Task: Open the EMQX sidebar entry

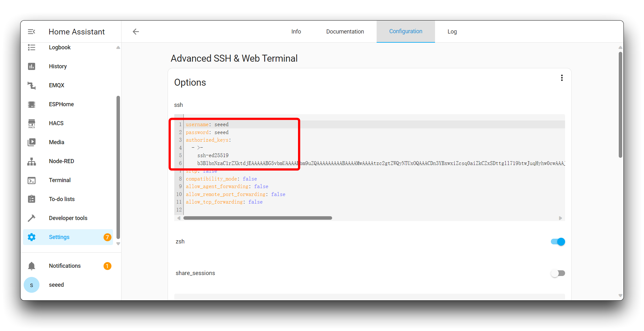Action: point(68,85)
